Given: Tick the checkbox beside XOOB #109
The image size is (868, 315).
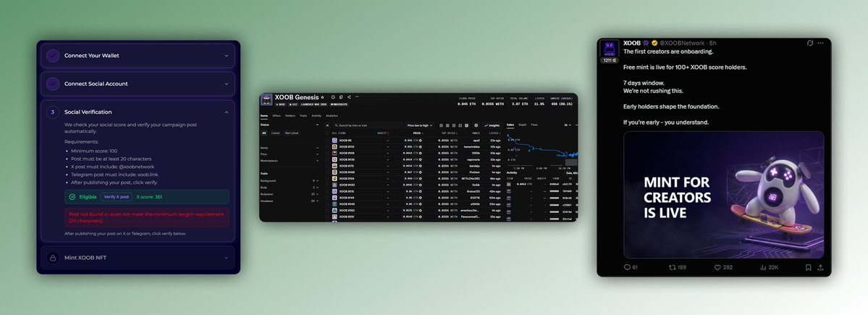Looking at the screenshot, I should point(327,153).
